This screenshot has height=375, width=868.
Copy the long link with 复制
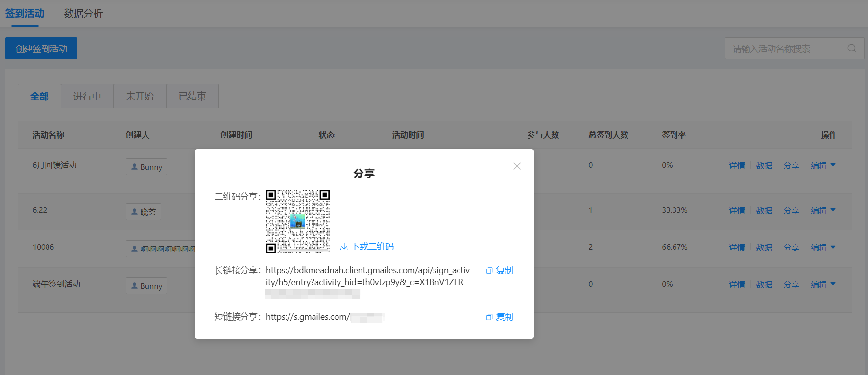point(500,270)
